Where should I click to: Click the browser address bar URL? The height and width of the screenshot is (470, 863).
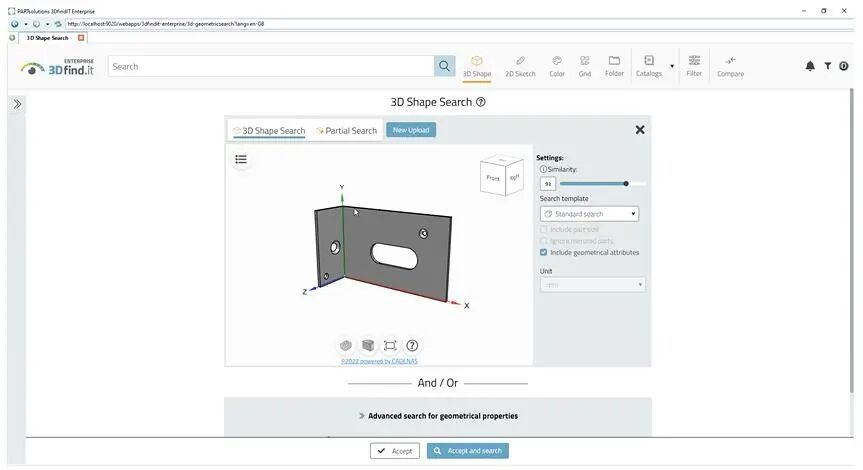click(x=166, y=24)
